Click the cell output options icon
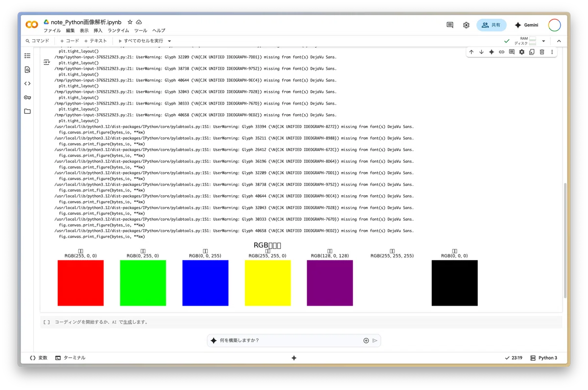This screenshot has width=588, height=390. point(47,62)
